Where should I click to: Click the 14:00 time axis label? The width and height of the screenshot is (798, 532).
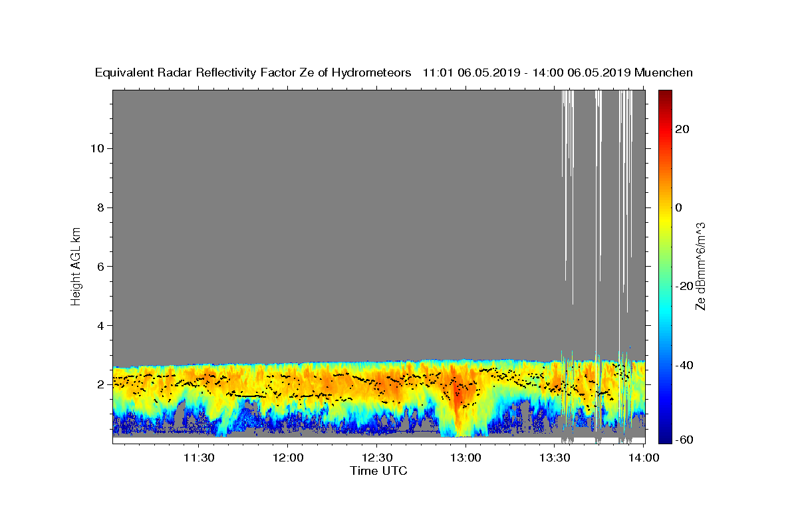pyautogui.click(x=644, y=458)
